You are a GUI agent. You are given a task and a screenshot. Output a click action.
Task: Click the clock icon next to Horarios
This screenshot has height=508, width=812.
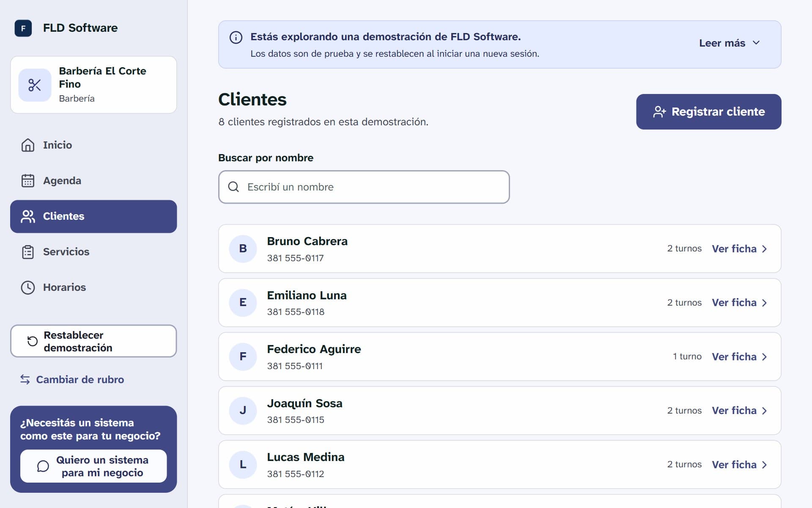pos(28,287)
